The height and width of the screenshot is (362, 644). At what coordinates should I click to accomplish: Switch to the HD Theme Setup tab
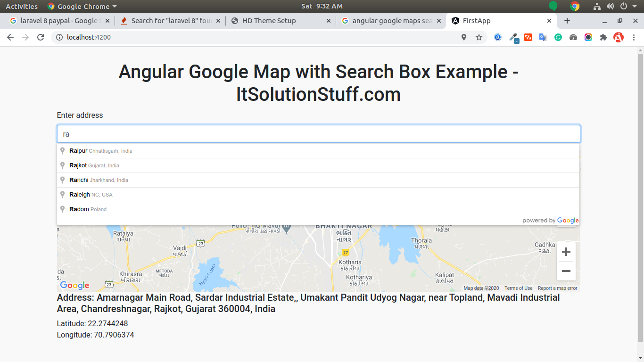[x=269, y=21]
